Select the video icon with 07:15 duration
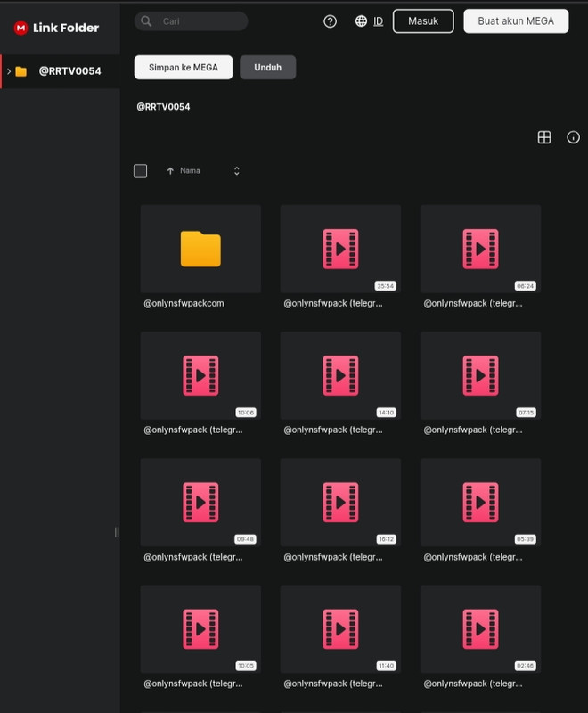The image size is (588, 713). click(x=480, y=375)
